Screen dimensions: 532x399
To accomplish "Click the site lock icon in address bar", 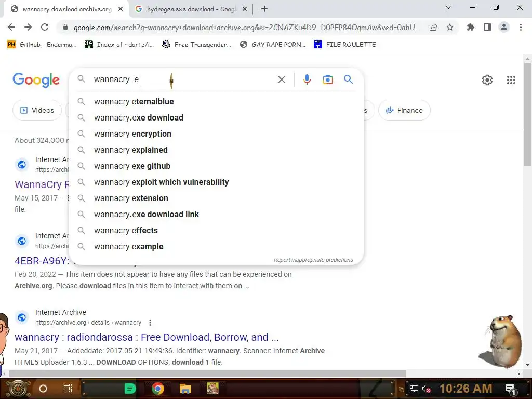I will point(65,28).
